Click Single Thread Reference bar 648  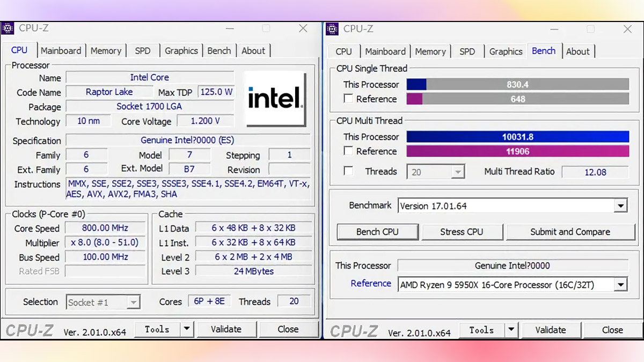tap(517, 99)
